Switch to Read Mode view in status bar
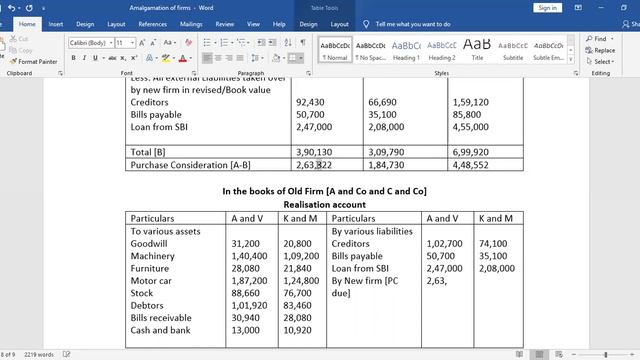This screenshot has width=640, height=360. pos(519,354)
